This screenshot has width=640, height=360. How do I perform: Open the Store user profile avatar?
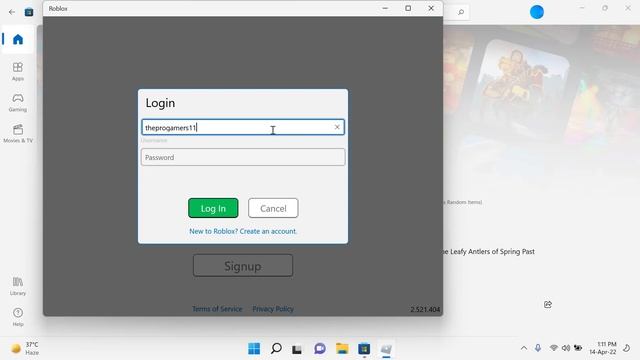[x=537, y=12]
